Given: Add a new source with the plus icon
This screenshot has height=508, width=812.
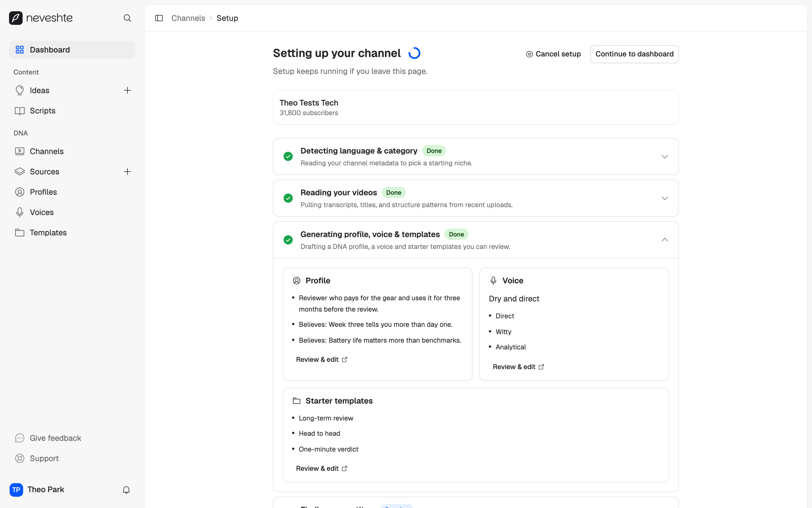Looking at the screenshot, I should [127, 172].
